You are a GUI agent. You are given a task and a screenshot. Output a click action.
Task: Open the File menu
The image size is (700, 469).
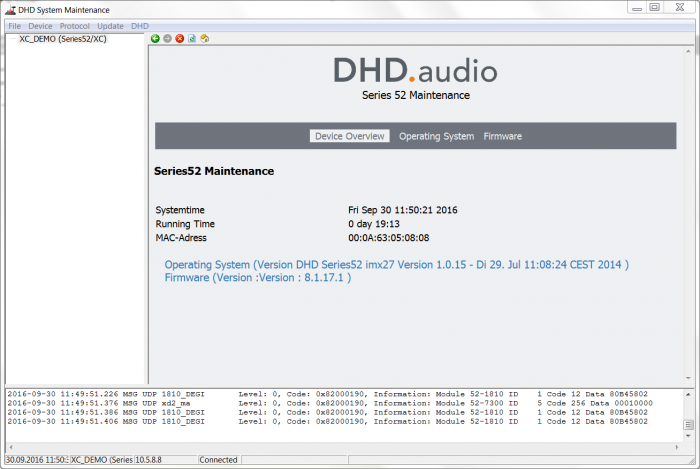(x=14, y=26)
